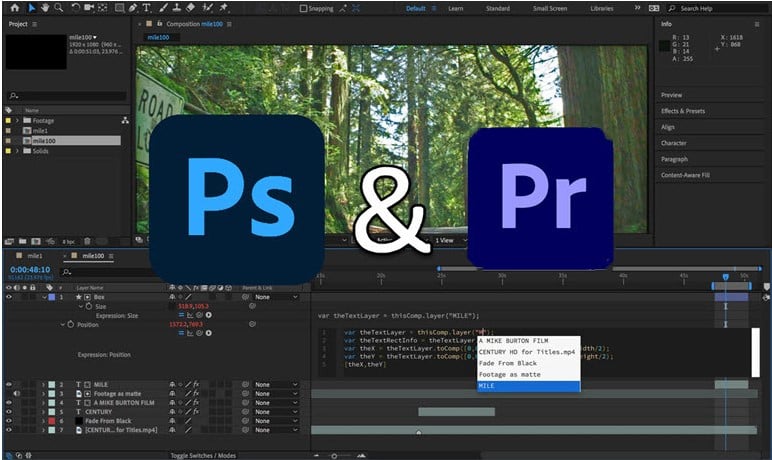Viewport: 772px width, 460px height.
Task: Open the Content-Aware Fill panel
Action: coord(685,175)
